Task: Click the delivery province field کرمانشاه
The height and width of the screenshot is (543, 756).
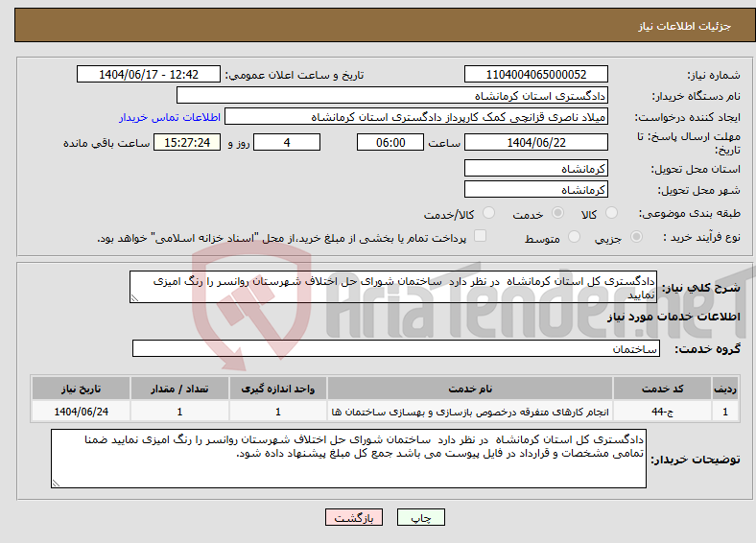Action: click(x=535, y=168)
